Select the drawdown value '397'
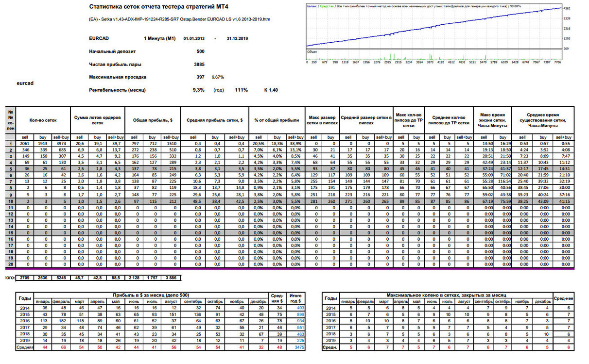 coord(201,77)
